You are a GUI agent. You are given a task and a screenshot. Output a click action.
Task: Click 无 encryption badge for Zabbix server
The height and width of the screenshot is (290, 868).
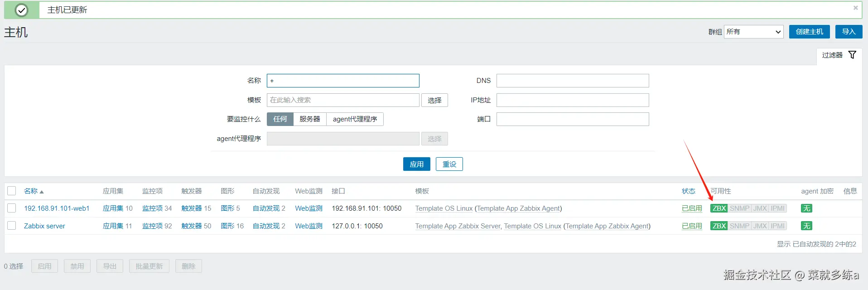(806, 226)
